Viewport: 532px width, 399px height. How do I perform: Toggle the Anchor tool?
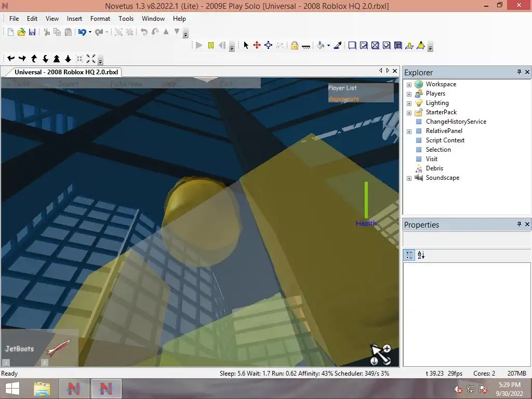pyautogui.click(x=305, y=46)
